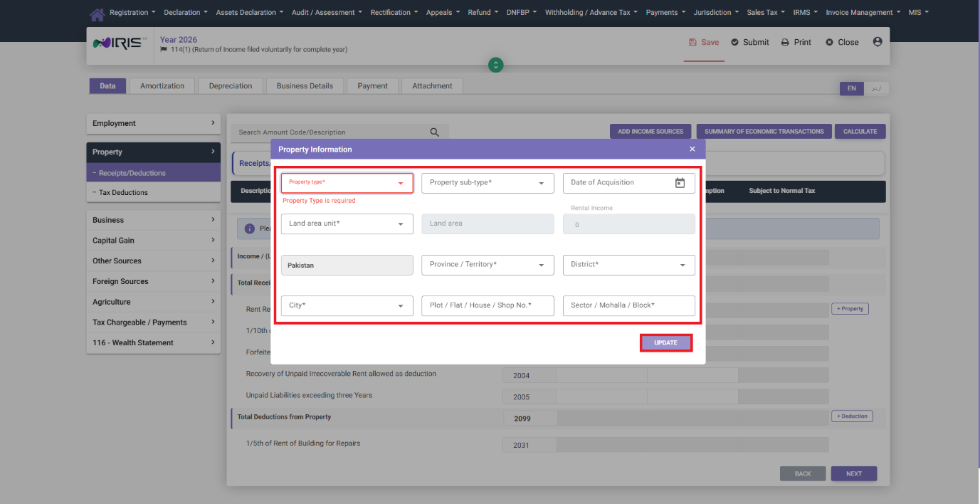
Task: Click SUMMARY OF ECONOMIC TRANSACTIONS button
Action: [x=764, y=132]
